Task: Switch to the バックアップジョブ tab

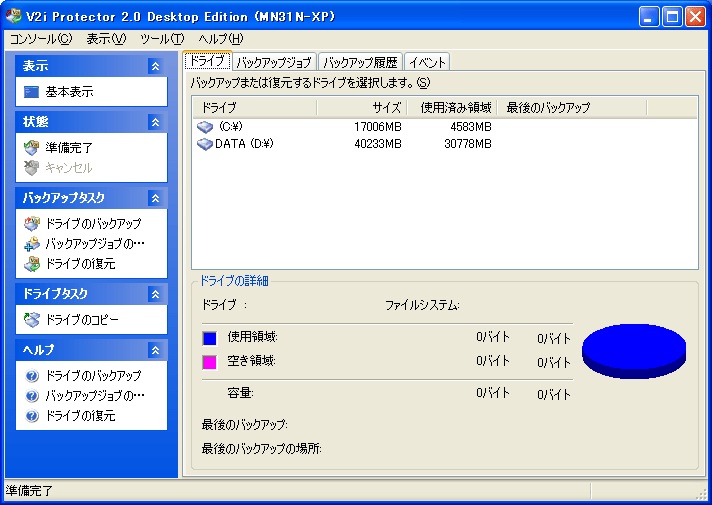Action: click(x=274, y=62)
